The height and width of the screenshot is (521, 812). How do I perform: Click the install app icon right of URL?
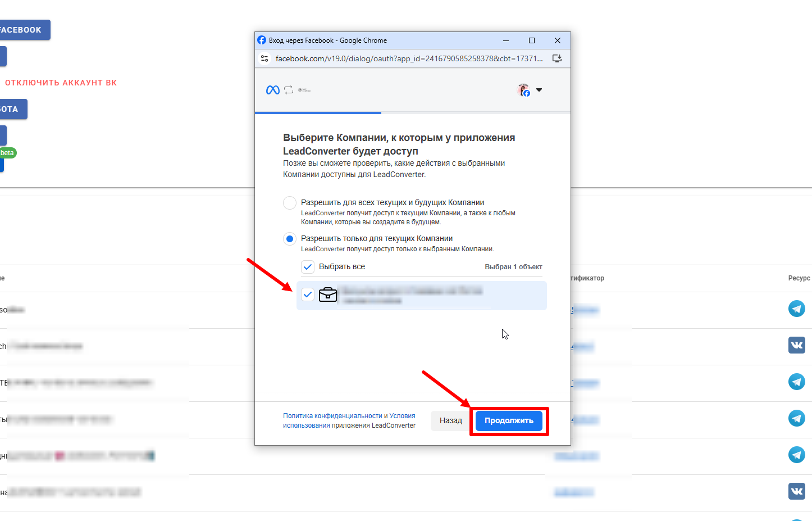pyautogui.click(x=557, y=58)
